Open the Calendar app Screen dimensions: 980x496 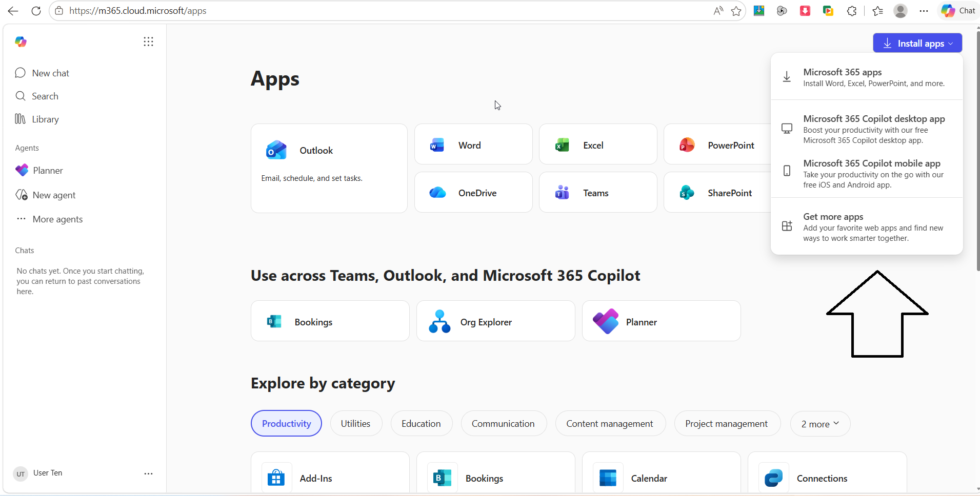tap(662, 472)
